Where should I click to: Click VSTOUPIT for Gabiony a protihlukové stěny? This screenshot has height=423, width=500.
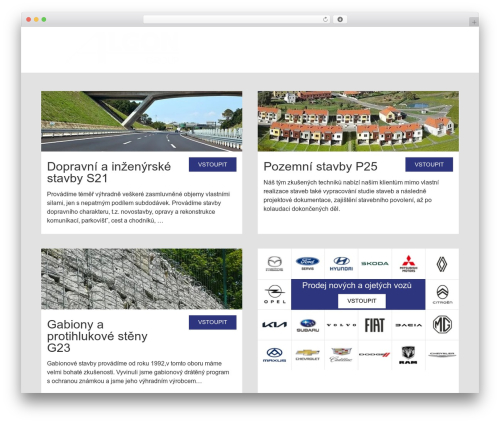tap(213, 322)
